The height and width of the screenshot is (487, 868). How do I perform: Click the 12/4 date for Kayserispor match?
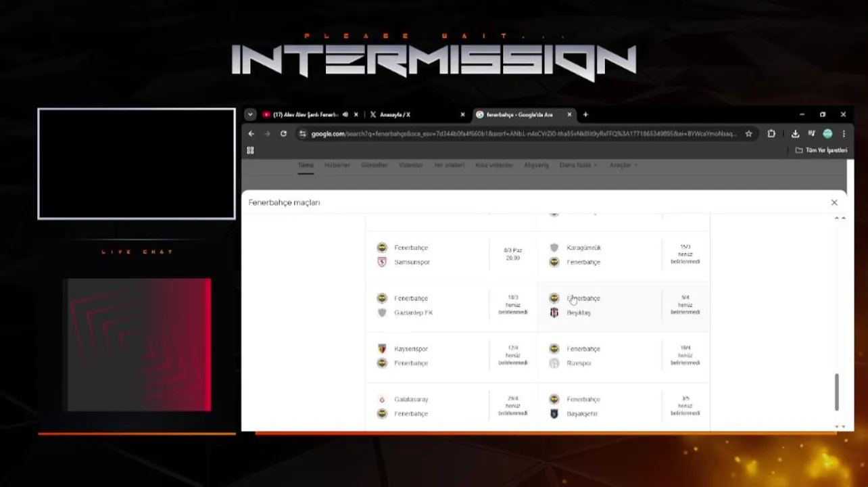click(x=512, y=348)
